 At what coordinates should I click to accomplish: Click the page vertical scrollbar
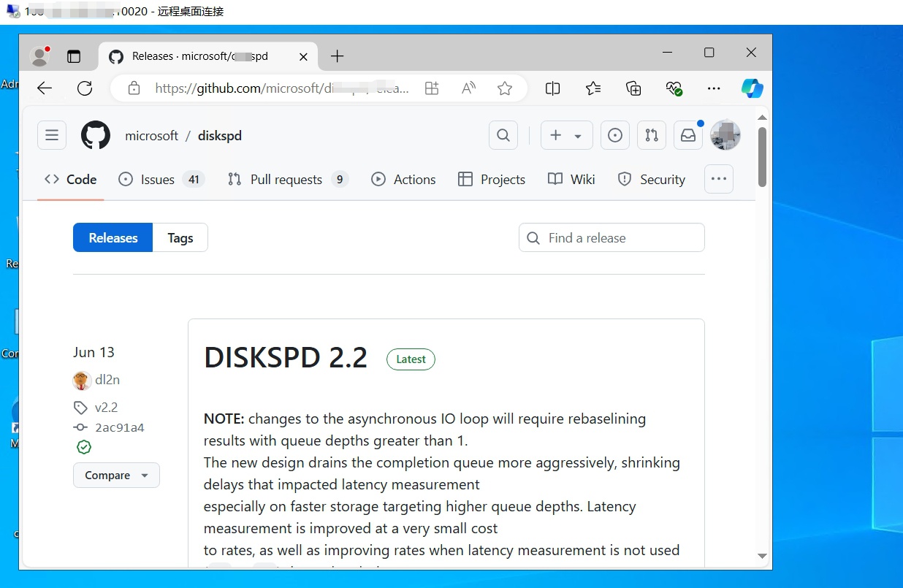(762, 157)
